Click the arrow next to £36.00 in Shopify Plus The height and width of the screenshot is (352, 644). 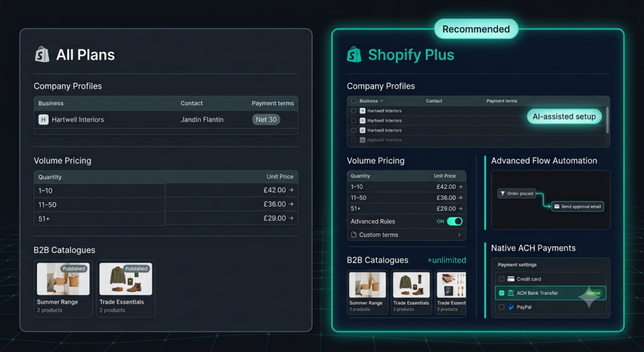[460, 198]
